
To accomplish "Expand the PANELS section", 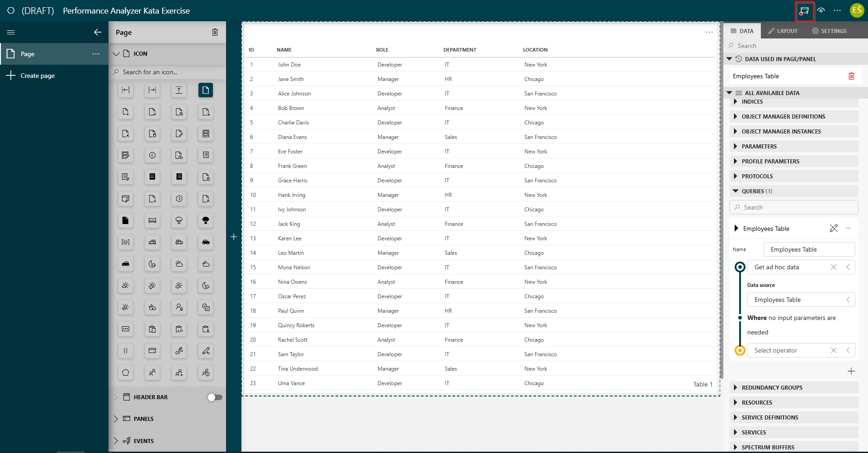I will click(116, 419).
